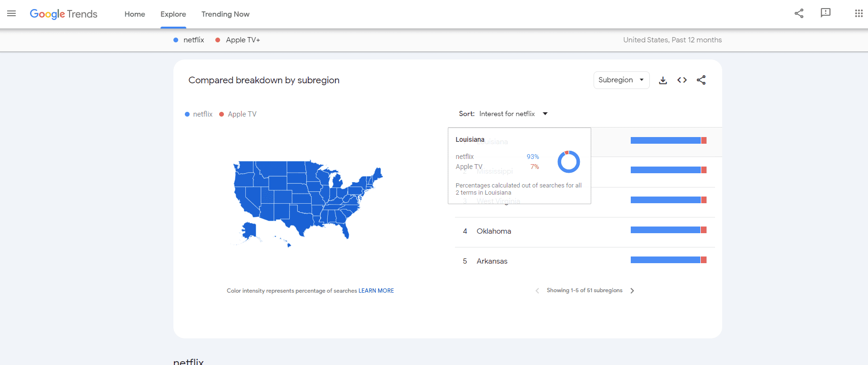This screenshot has height=365, width=868.
Task: Click the Oklahoma interest bar
Action: click(x=668, y=230)
